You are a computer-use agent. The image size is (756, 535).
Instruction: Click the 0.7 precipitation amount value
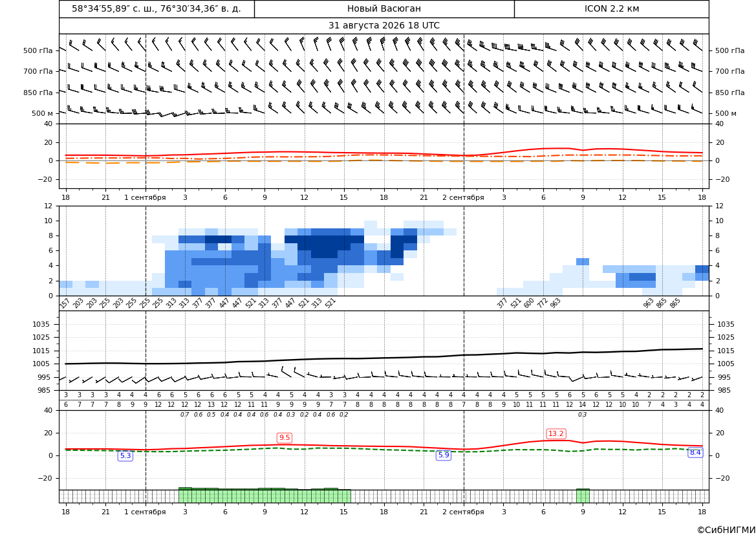pos(185,415)
